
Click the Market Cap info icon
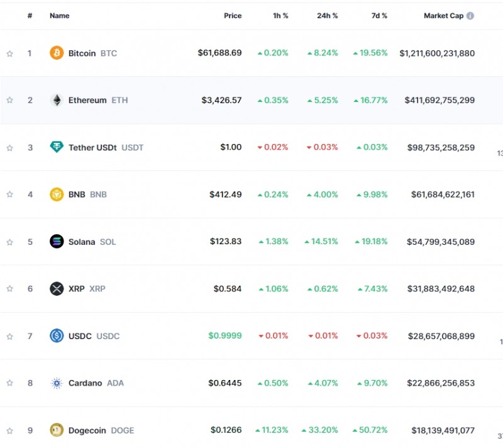coord(470,16)
